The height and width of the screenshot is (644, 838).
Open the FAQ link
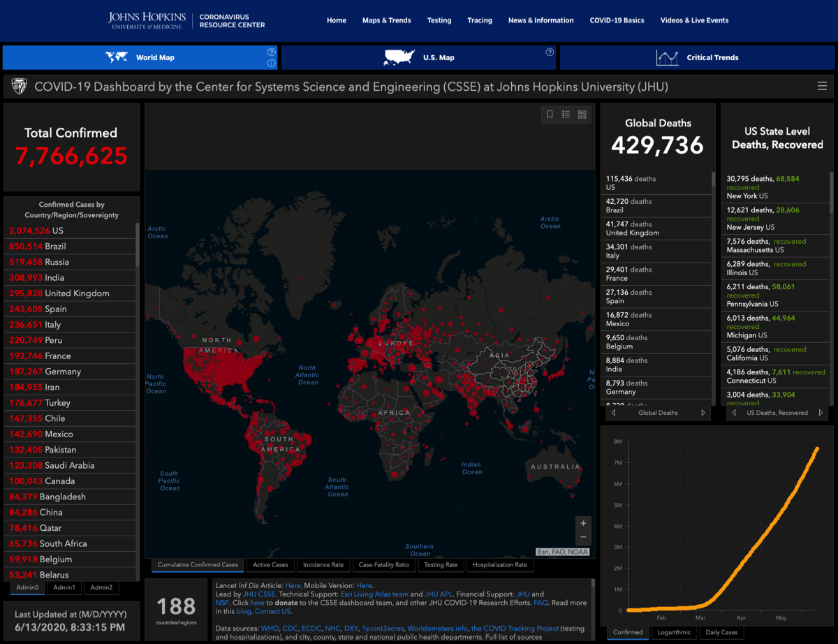(541, 602)
